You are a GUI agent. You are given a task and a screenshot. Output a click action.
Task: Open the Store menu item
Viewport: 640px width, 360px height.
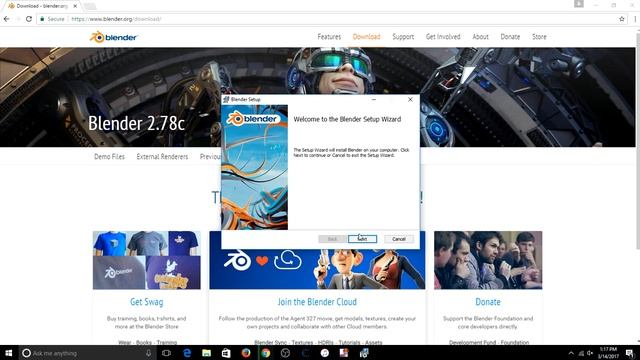[x=539, y=37]
